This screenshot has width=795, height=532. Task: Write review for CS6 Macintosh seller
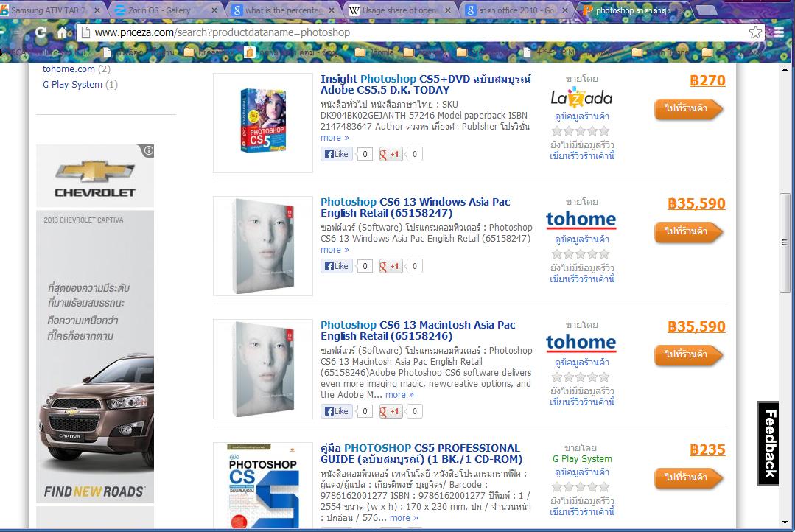(582, 402)
